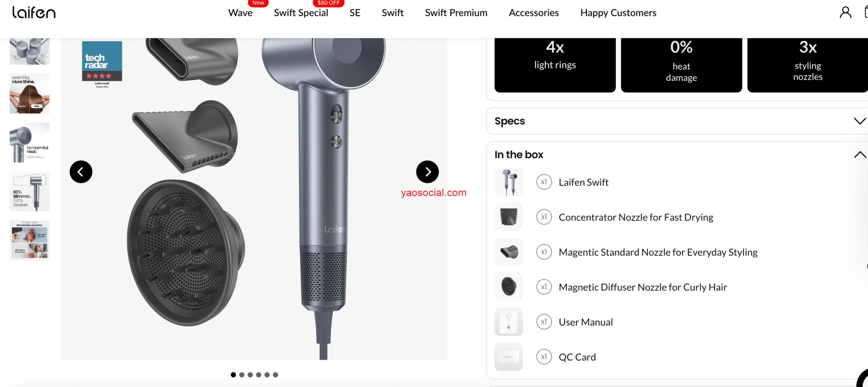Click the Laifen logo

(34, 12)
